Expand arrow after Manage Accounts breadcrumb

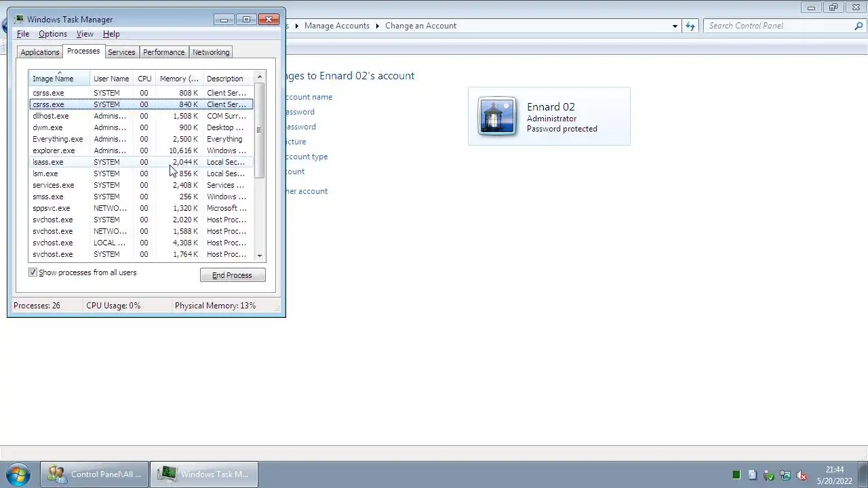click(378, 26)
